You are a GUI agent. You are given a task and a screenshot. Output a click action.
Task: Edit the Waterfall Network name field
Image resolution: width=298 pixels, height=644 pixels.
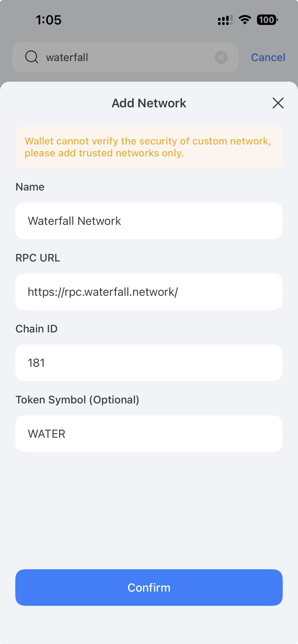(149, 221)
